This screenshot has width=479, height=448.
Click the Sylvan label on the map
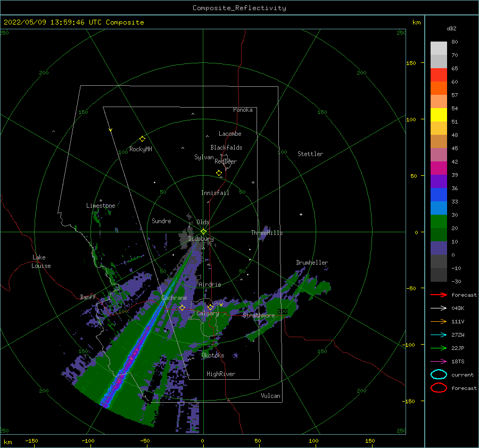(x=204, y=157)
